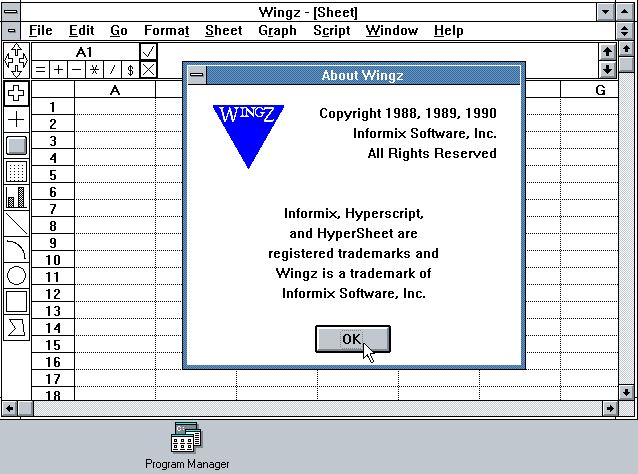Open the Sheet document control menu
The image size is (638, 474).
pyautogui.click(x=11, y=31)
